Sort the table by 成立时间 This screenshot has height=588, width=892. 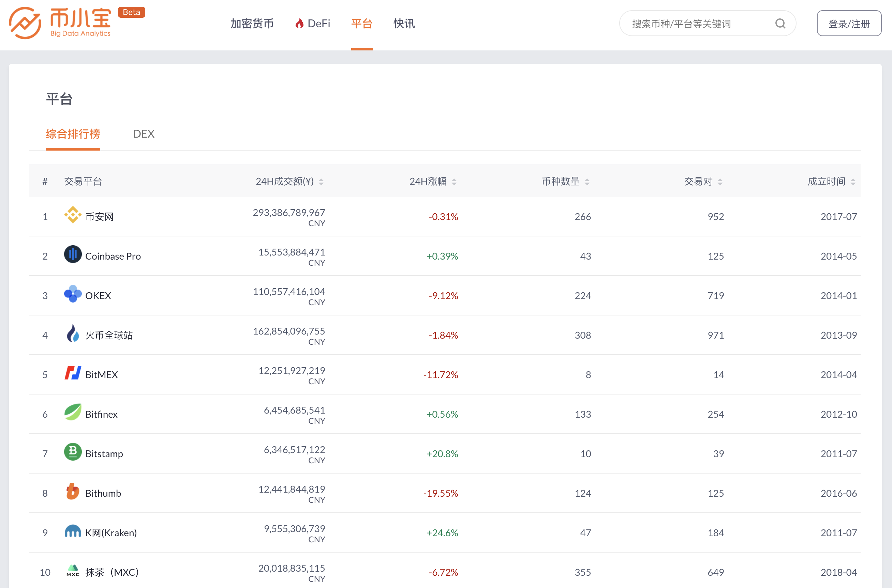coord(853,182)
